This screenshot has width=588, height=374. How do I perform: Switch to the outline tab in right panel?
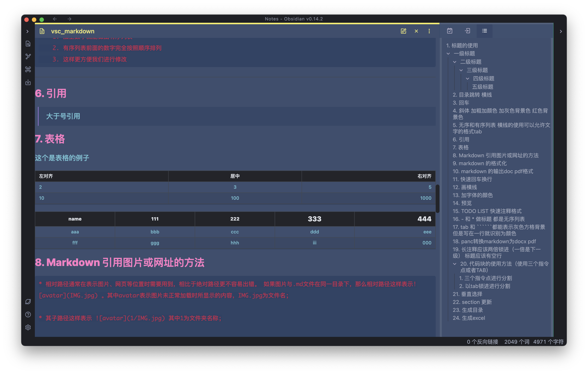point(484,31)
